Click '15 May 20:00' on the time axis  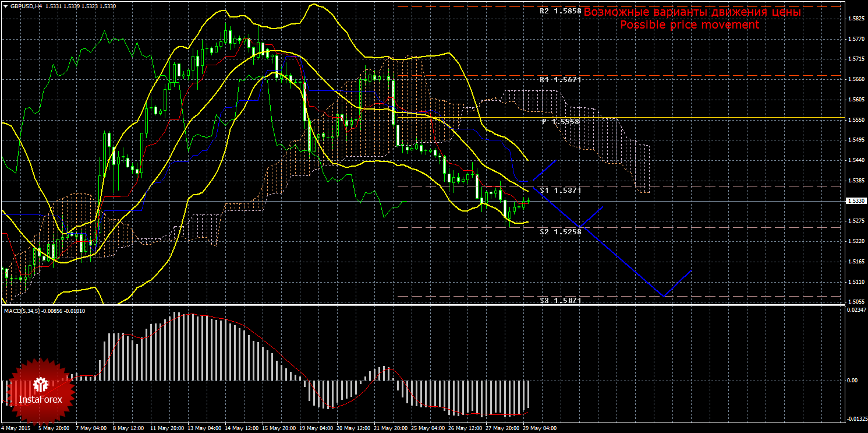point(278,428)
